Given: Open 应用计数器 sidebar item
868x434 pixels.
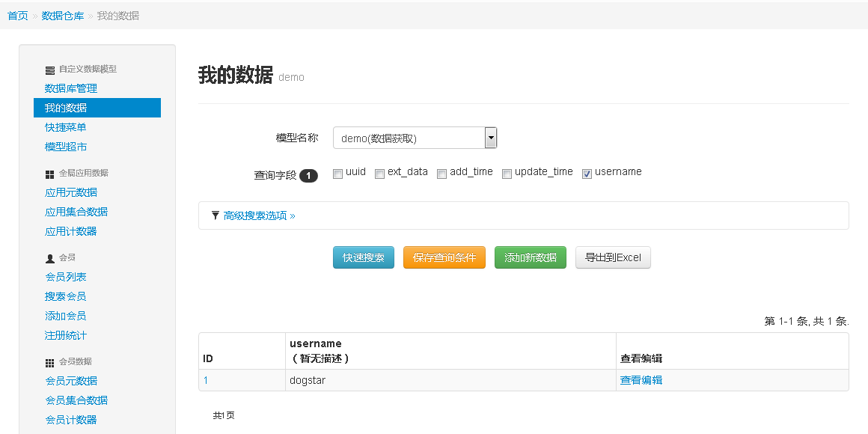Looking at the screenshot, I should tap(71, 231).
